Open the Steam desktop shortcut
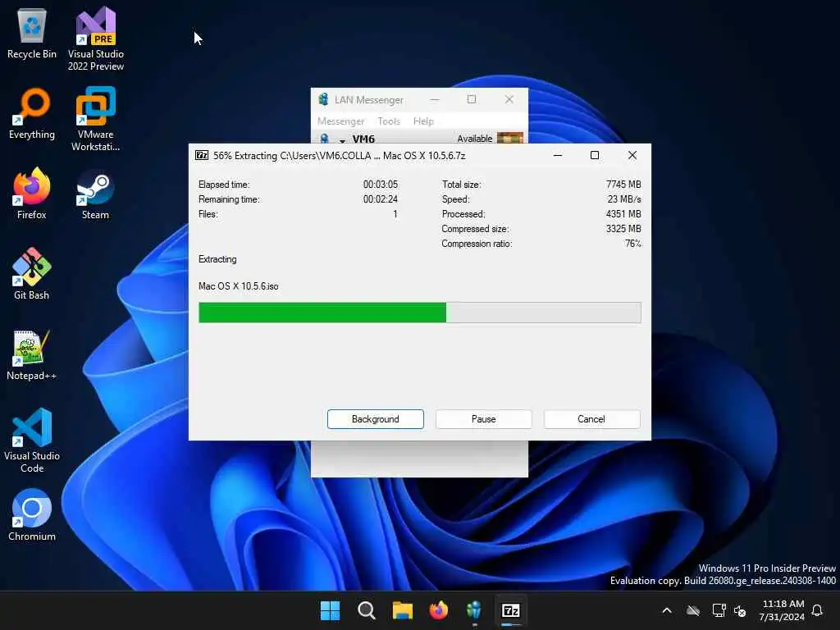Screen dimensions: 840x630 95,194
